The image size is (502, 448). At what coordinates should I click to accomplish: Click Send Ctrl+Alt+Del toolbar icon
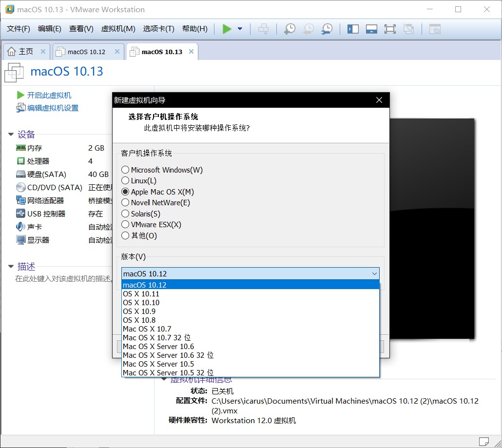pos(264,29)
